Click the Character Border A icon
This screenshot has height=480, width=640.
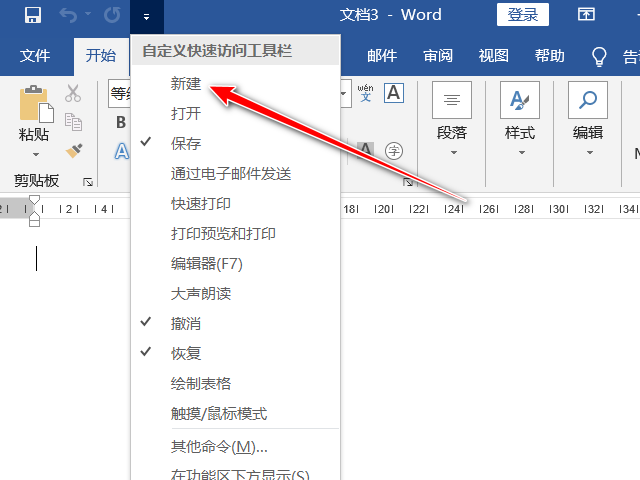pyautogui.click(x=394, y=93)
